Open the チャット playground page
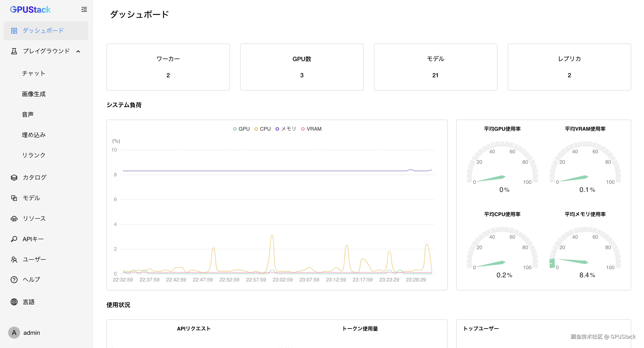644x348 pixels. [x=34, y=73]
